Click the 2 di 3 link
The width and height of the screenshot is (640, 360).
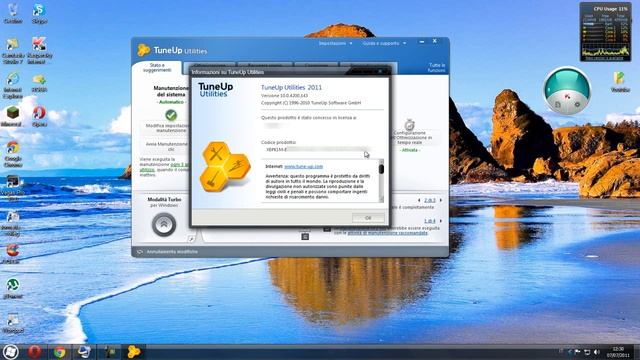(429, 200)
